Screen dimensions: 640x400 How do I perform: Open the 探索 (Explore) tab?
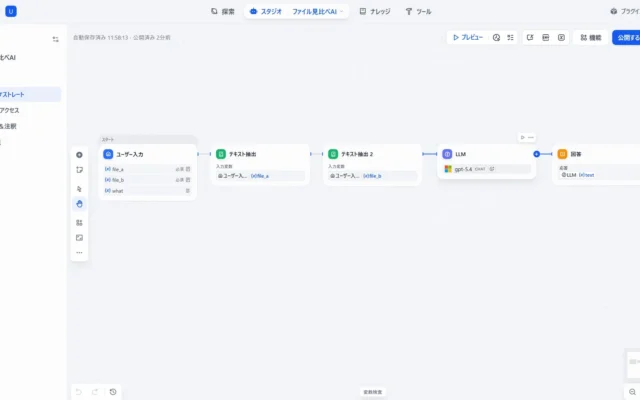point(223,11)
